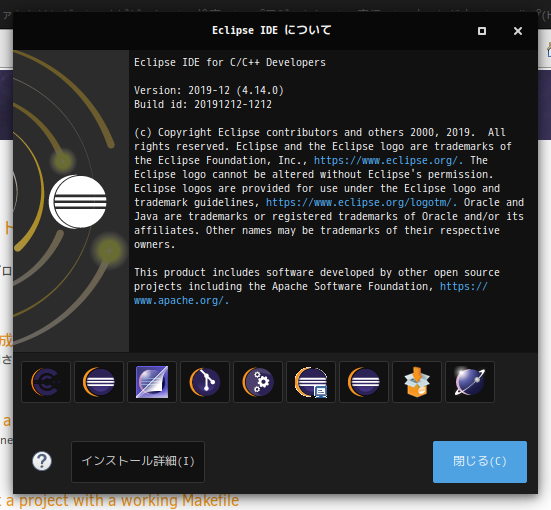Follow the eclipse.org/logotm/ link
This screenshot has width=551, height=510.
click(361, 202)
